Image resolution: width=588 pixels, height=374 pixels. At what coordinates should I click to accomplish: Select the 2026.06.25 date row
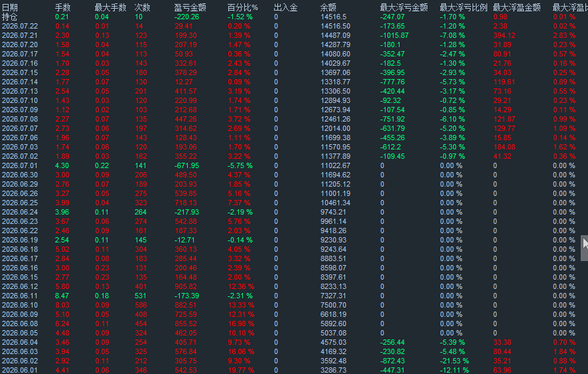coord(20,203)
